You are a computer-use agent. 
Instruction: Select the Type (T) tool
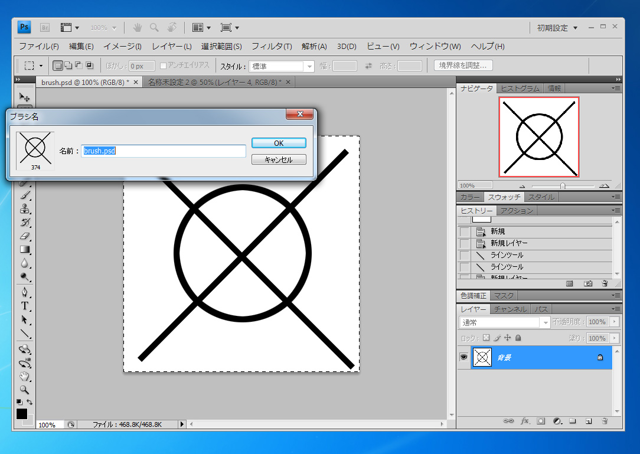click(x=24, y=305)
